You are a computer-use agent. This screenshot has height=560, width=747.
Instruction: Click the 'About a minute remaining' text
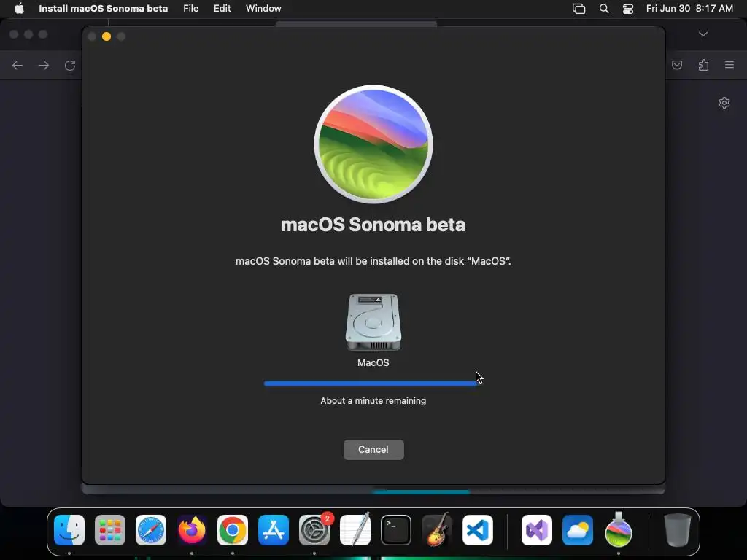click(373, 401)
